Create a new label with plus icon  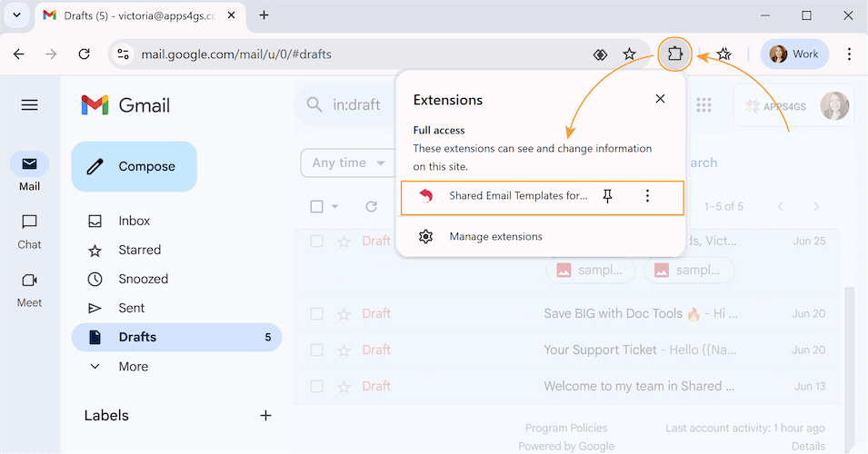pyautogui.click(x=265, y=415)
